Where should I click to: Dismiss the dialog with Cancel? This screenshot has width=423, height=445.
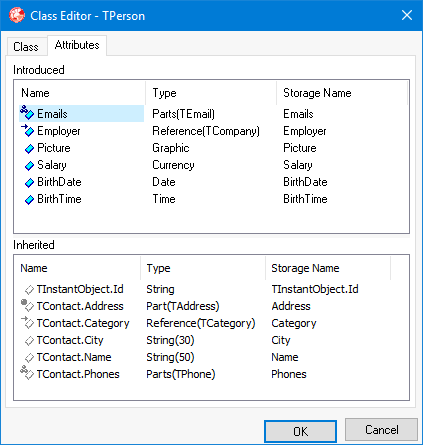[381, 430]
